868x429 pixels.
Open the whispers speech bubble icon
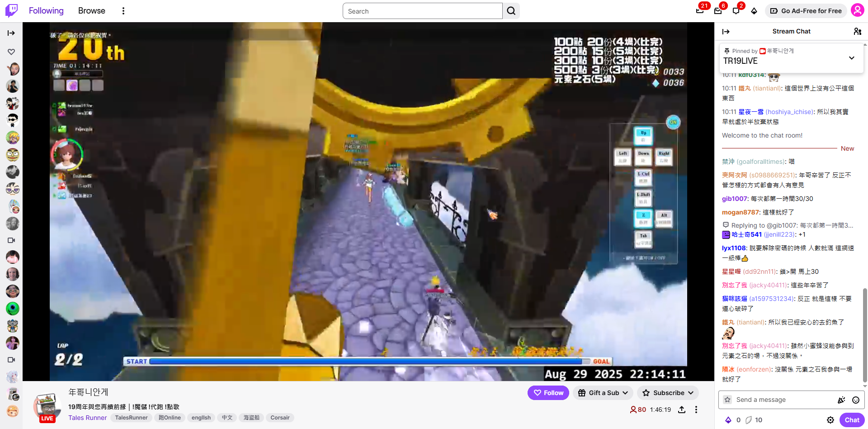tap(736, 11)
